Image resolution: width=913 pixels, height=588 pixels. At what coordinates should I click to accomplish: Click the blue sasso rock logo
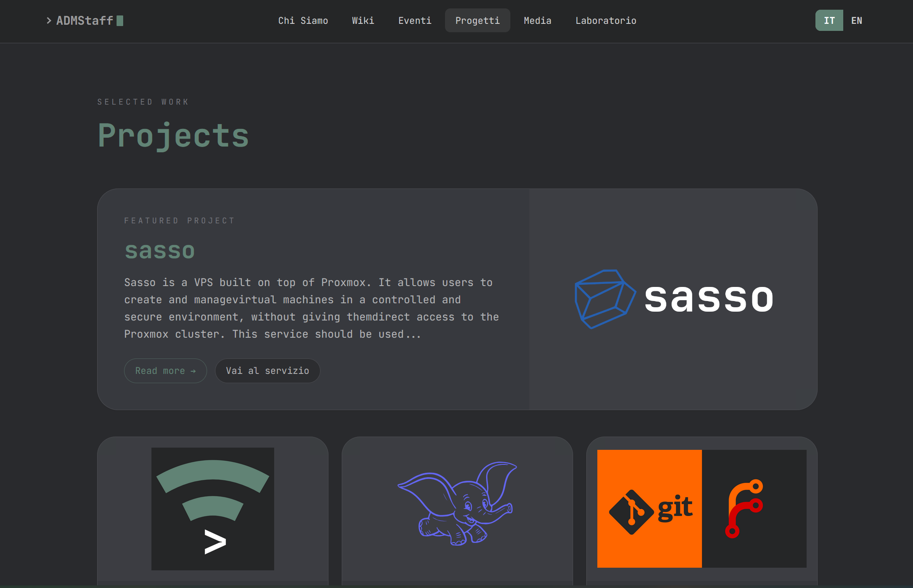coord(605,299)
